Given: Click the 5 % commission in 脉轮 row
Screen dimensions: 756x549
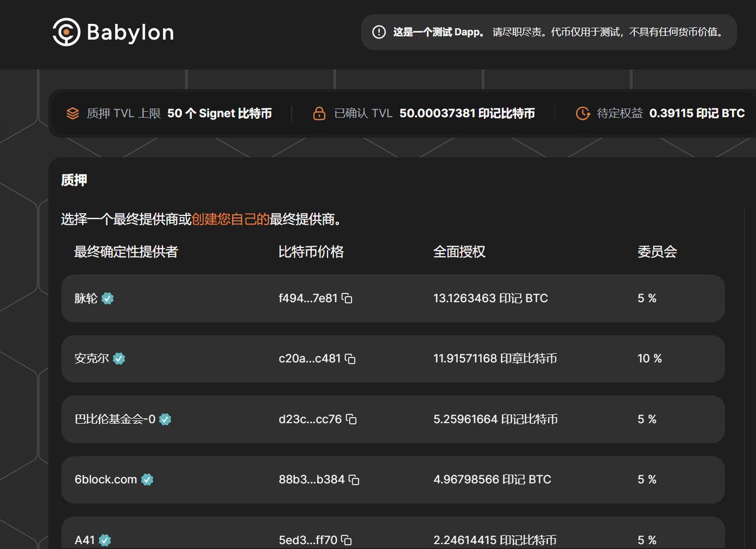Looking at the screenshot, I should click(647, 298).
